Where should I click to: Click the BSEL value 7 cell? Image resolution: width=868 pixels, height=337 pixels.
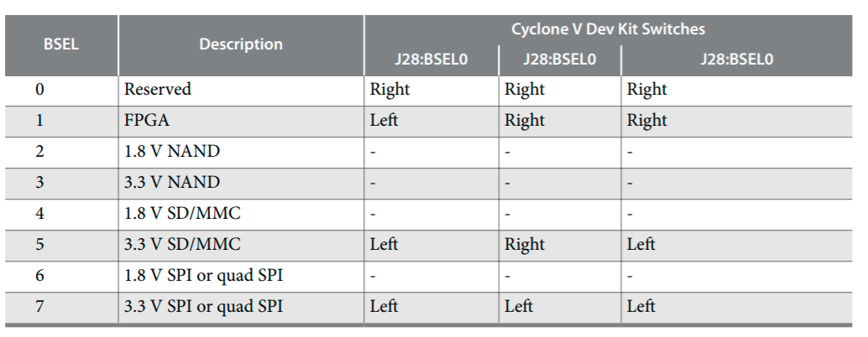(x=39, y=307)
